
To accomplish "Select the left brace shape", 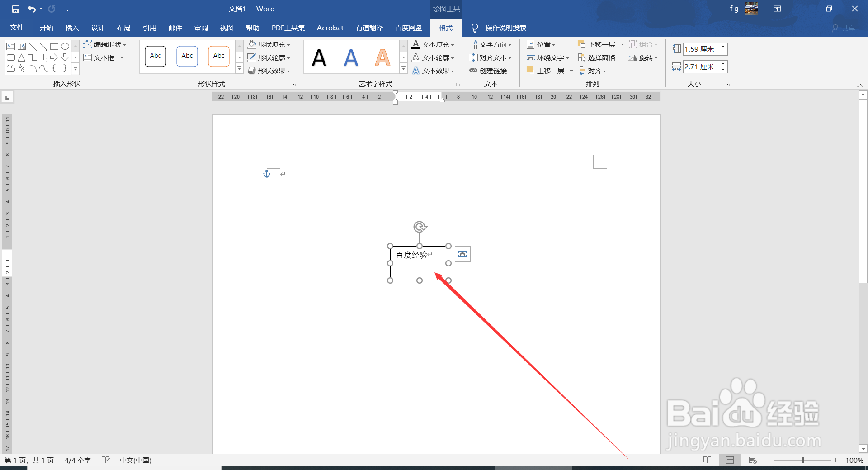I will pos(54,68).
